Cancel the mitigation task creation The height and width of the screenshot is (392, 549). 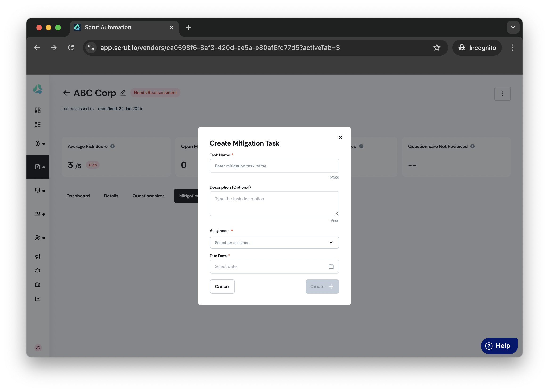[x=222, y=286]
